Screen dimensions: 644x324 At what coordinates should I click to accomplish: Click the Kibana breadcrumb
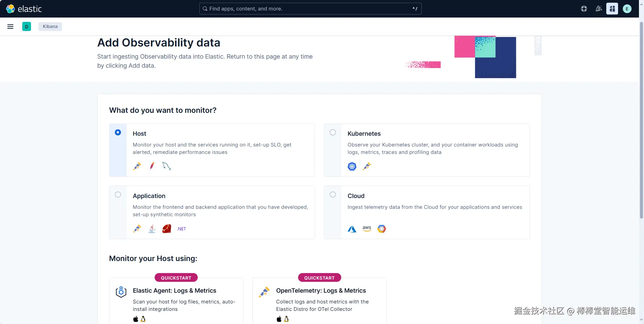point(50,27)
